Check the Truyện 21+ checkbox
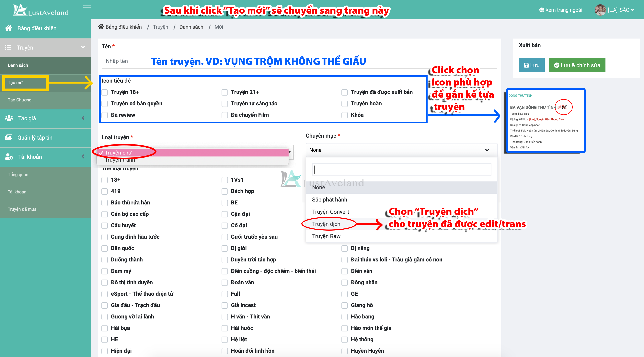 (224, 92)
